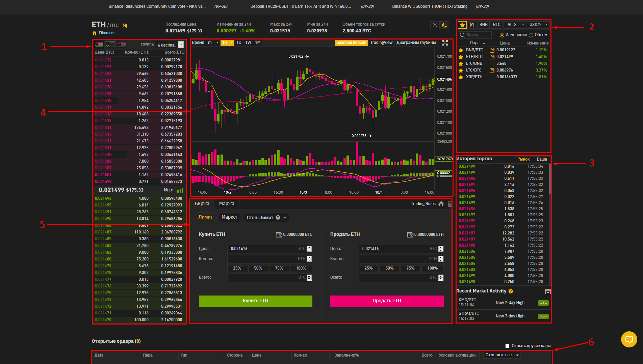The width and height of the screenshot is (643, 364).
Task: Click the pink Продать ETH button
Action: coord(387,301)
